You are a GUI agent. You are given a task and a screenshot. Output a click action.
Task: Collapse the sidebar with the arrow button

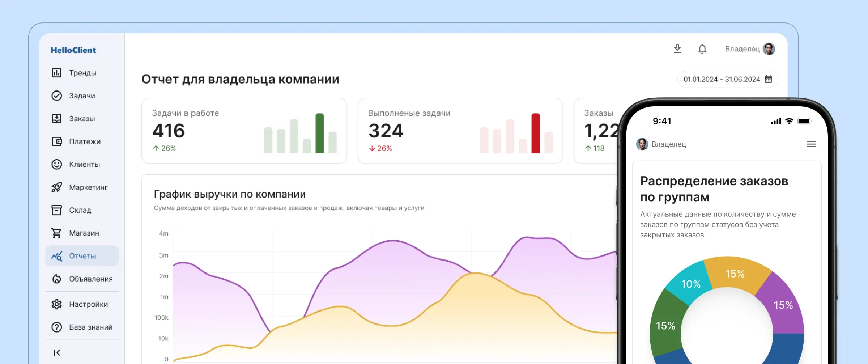pos(57,352)
